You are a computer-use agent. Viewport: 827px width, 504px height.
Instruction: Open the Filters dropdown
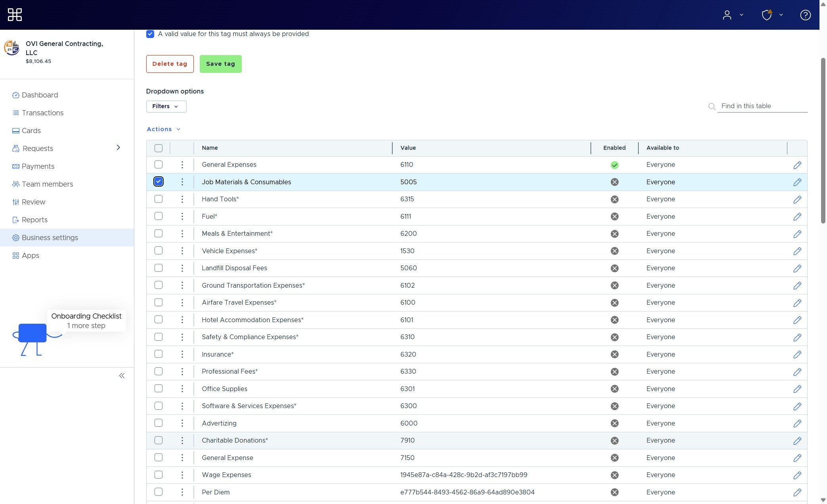point(166,107)
